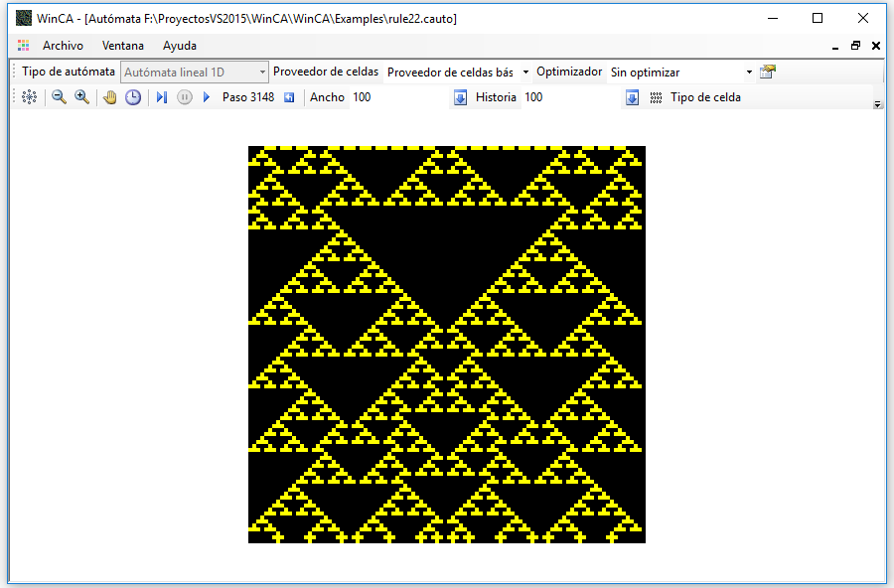Click the Historia input field

click(571, 97)
